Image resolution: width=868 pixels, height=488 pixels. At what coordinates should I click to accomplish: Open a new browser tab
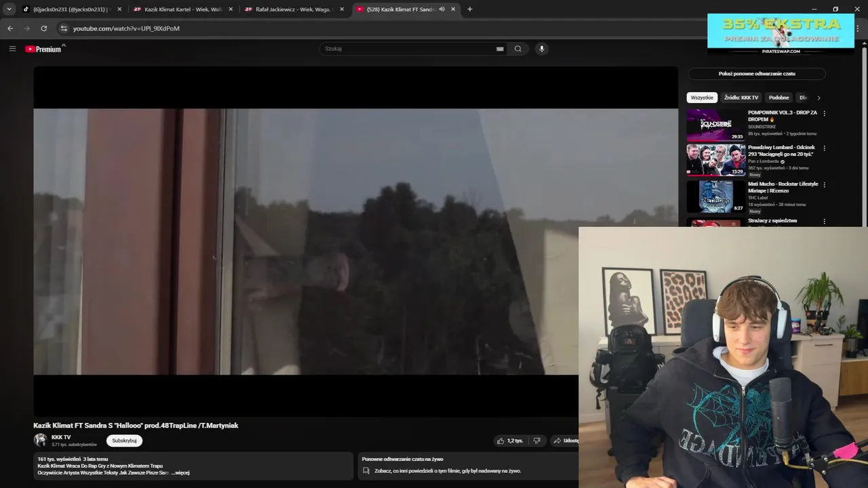click(x=470, y=9)
